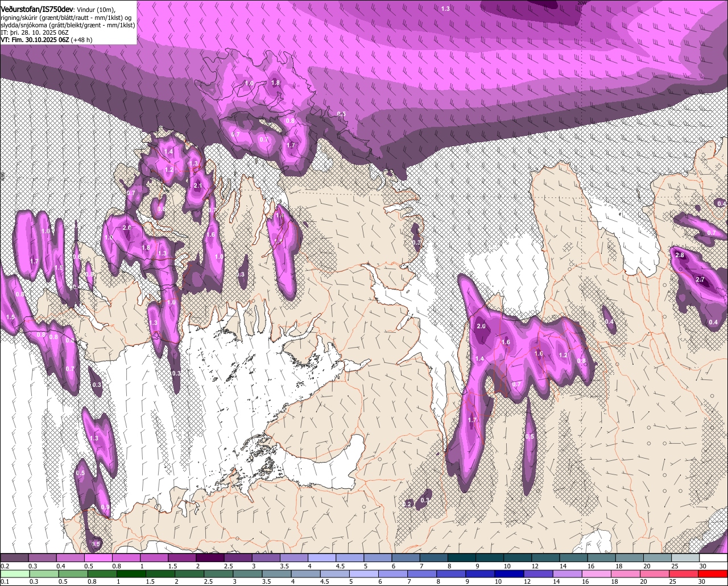Click the dark plum 0.2 swatch on the upper scale
728x586 pixels.
click(x=14, y=558)
